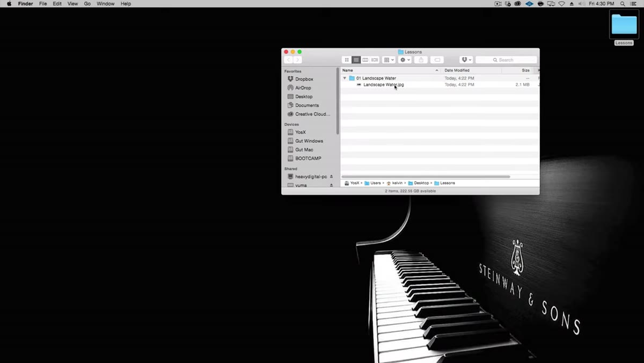The width and height of the screenshot is (644, 363).
Task: Click the Today, 4:22 PM date of Landscape Water.jpg
Action: tap(459, 85)
